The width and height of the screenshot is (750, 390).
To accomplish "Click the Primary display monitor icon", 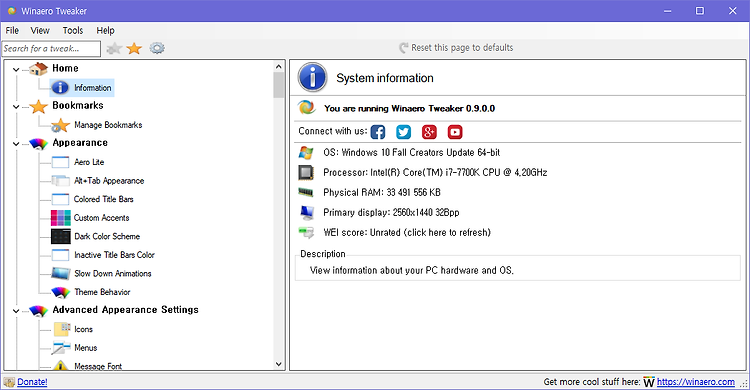I will coord(306,212).
